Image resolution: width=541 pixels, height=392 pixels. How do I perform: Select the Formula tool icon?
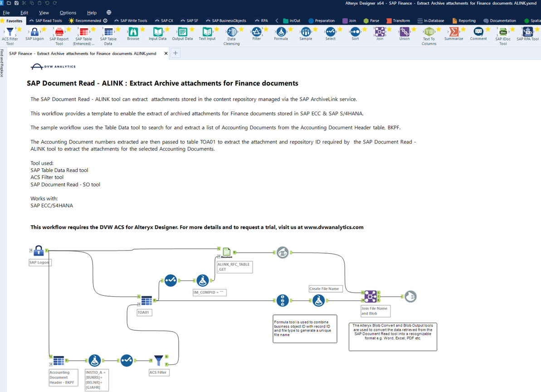pos(281,33)
